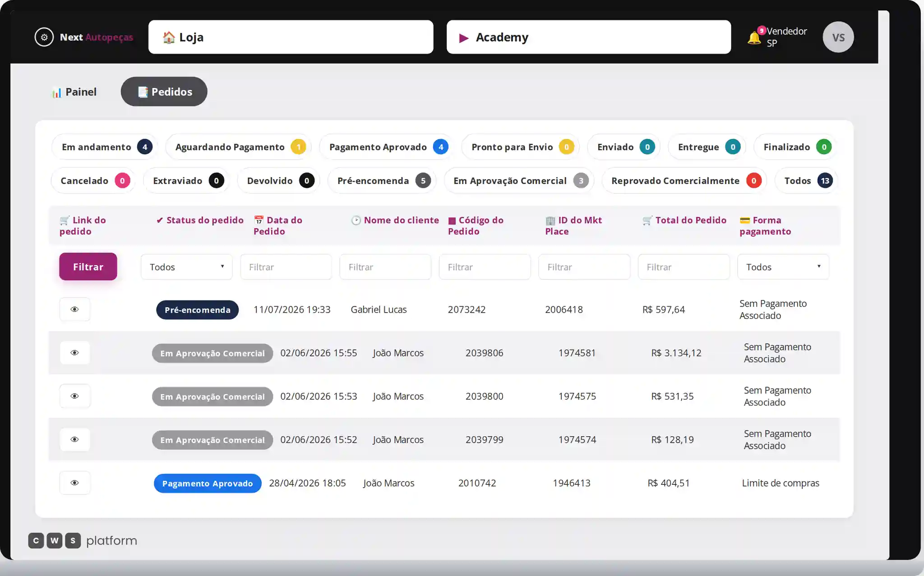Show Enviado orders
Image resolution: width=924 pixels, height=576 pixels.
coord(624,147)
